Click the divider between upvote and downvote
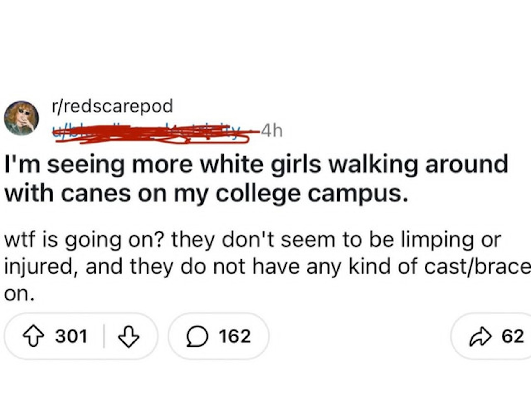Viewport: 531px width, 420px height. [x=104, y=336]
